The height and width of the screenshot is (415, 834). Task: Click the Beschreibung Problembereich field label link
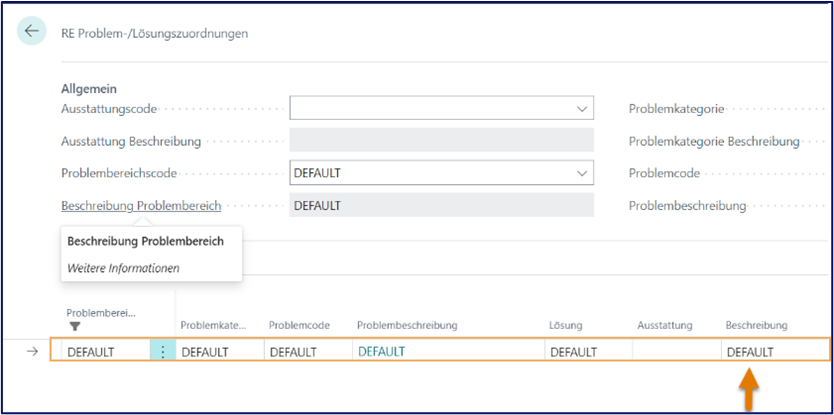click(x=141, y=205)
